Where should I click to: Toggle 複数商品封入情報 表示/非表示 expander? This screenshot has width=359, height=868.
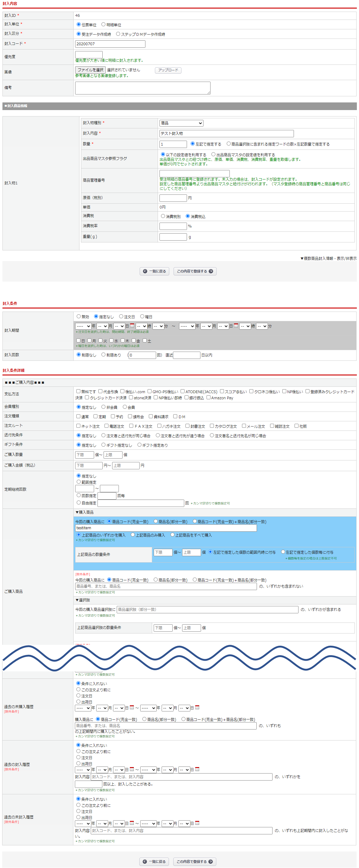[328, 258]
